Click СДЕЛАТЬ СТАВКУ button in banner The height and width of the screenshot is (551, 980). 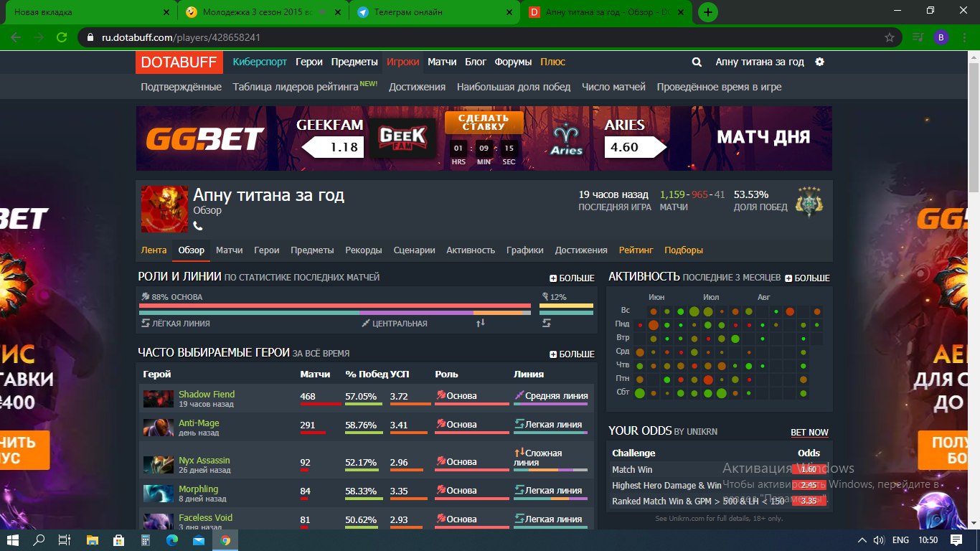click(485, 123)
